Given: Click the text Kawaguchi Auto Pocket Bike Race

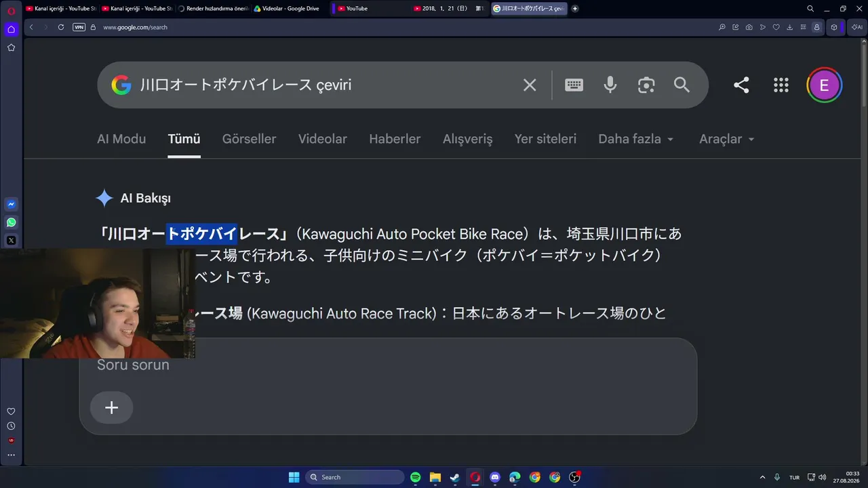Looking at the screenshot, I should click(x=413, y=234).
